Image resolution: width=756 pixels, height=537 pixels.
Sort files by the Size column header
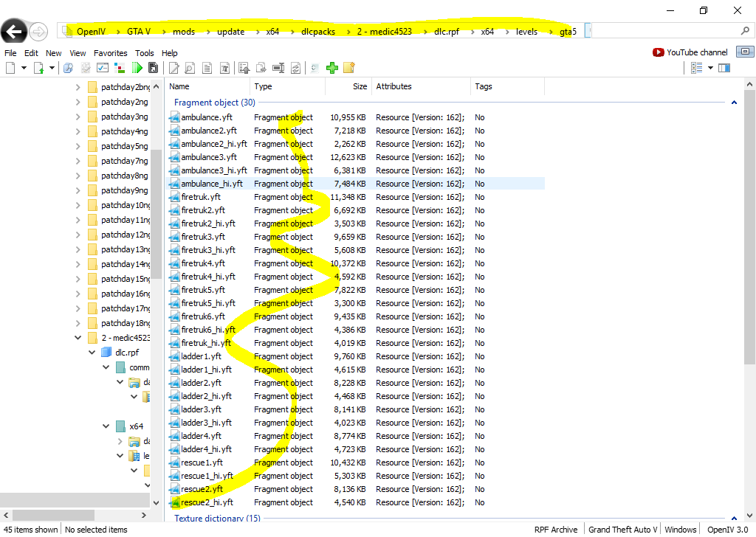(359, 86)
